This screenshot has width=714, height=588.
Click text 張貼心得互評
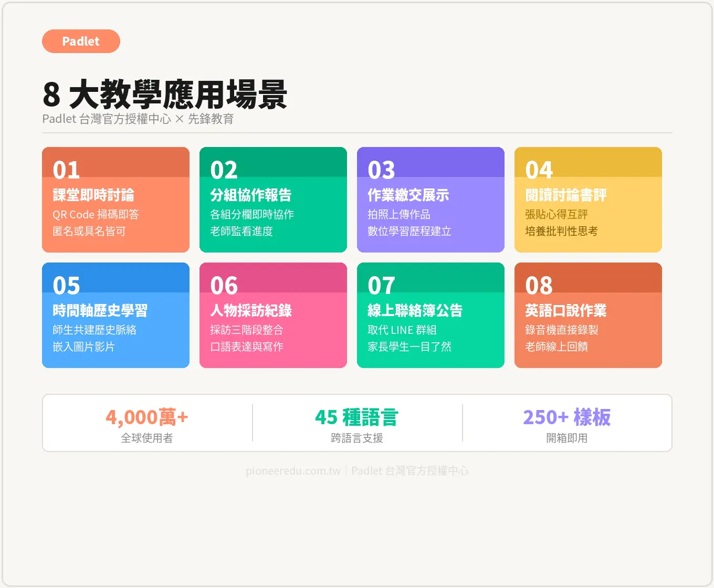pyautogui.click(x=556, y=215)
